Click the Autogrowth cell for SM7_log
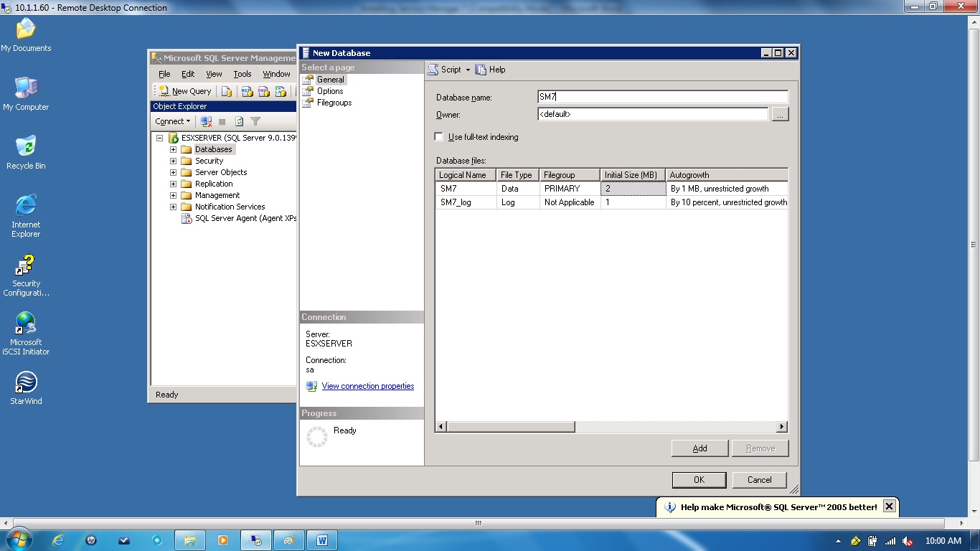The height and width of the screenshot is (551, 980). (727, 202)
